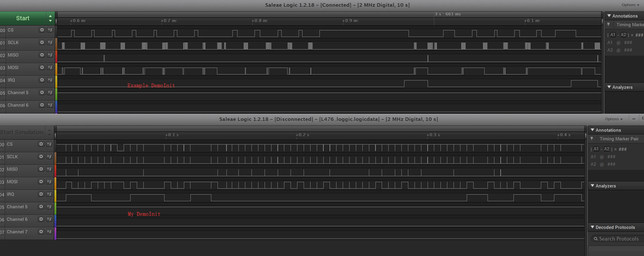
Task: Set trigger on IRQ channel in bottom window
Action: pyautogui.click(x=49, y=194)
